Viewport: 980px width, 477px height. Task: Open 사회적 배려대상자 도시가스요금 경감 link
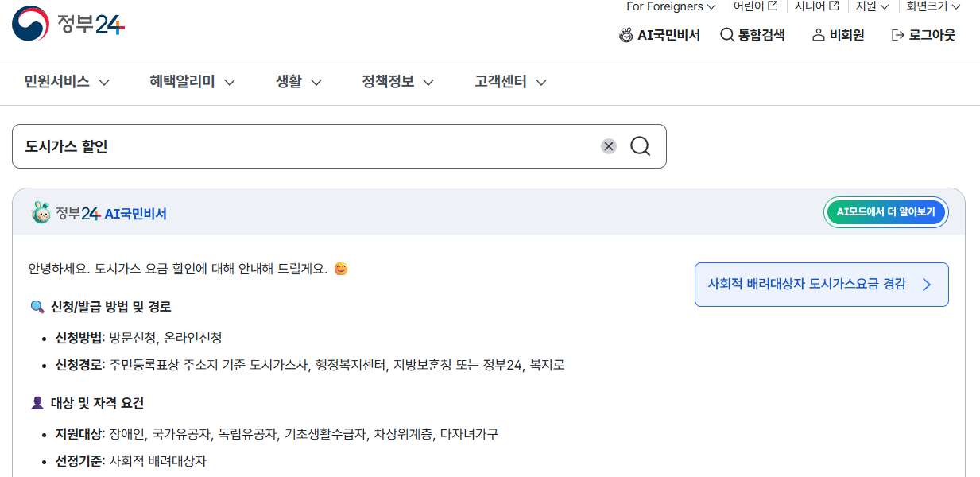821,285
